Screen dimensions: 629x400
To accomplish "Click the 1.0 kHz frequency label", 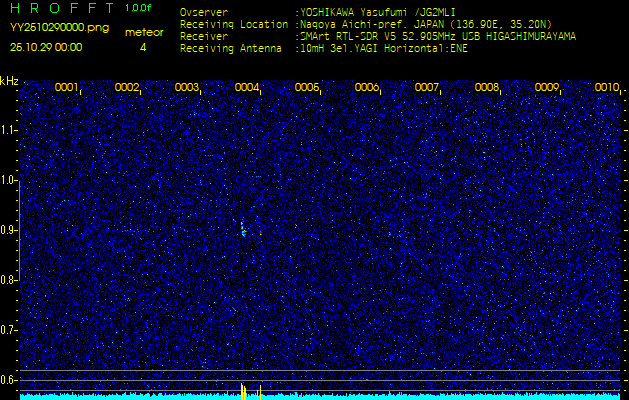I will pyautogui.click(x=8, y=180).
